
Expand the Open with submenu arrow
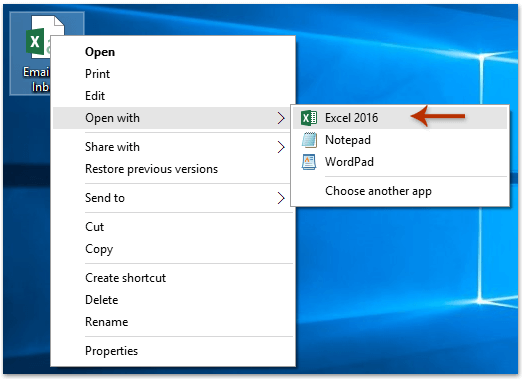click(x=281, y=118)
